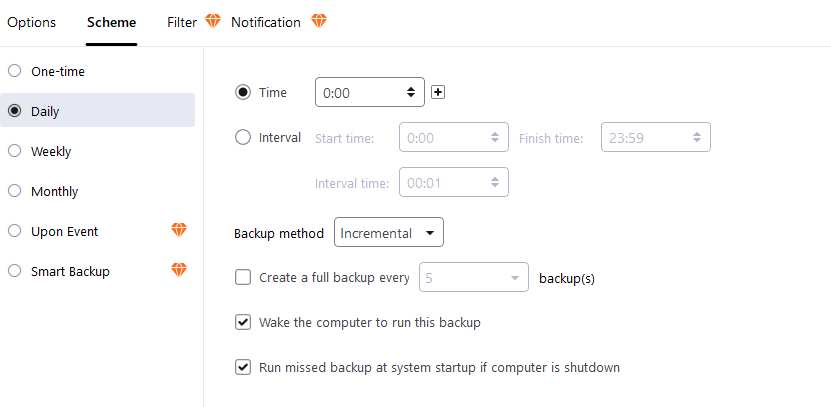Open the Notification tab
This screenshot has width=831, height=407.
click(x=266, y=22)
